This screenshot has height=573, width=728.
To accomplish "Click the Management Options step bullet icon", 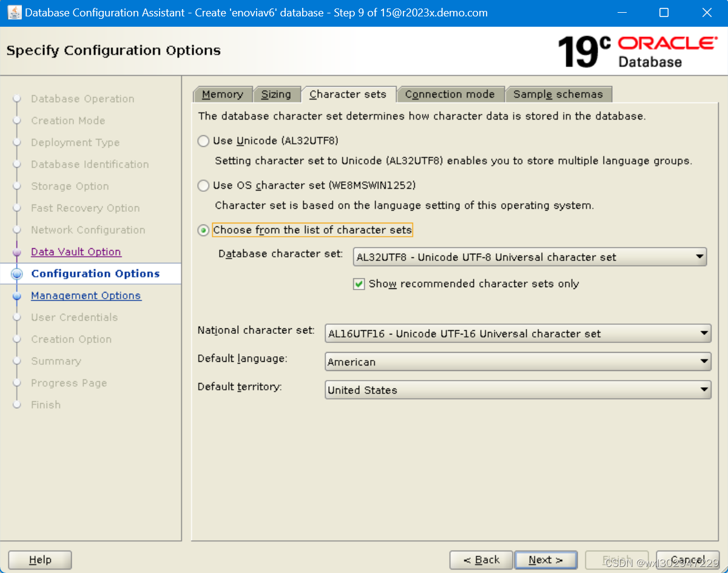I will pyautogui.click(x=17, y=296).
